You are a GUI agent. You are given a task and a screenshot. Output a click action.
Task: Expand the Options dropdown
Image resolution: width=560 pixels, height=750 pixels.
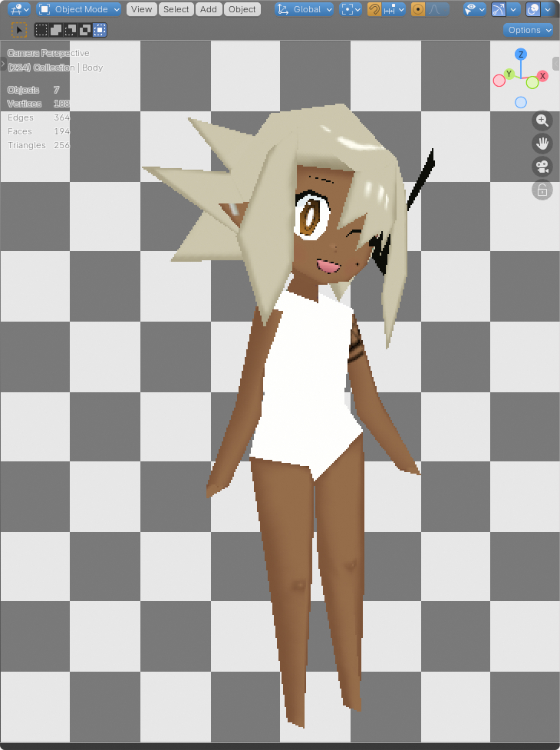tap(529, 30)
